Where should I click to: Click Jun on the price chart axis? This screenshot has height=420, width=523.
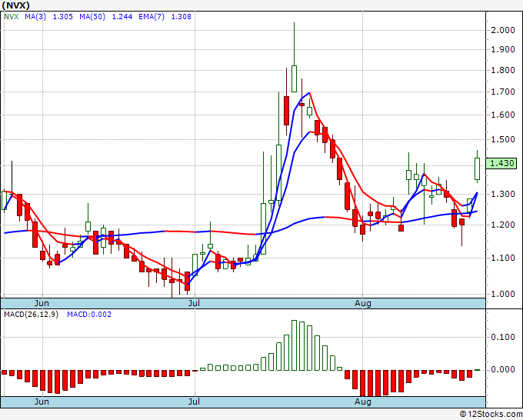point(42,304)
